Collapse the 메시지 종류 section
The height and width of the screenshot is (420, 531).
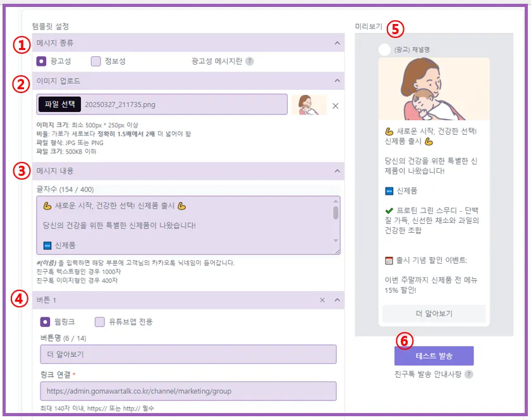[337, 43]
